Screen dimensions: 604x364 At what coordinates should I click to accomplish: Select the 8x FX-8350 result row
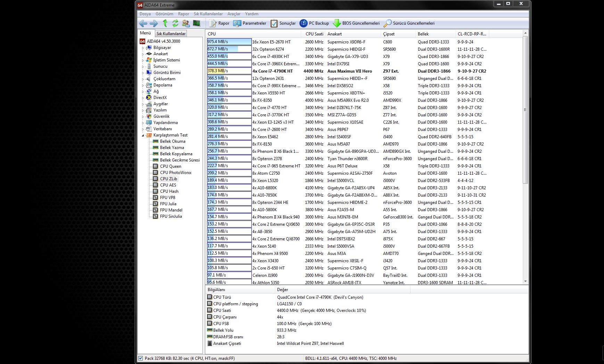pyautogui.click(x=347, y=100)
